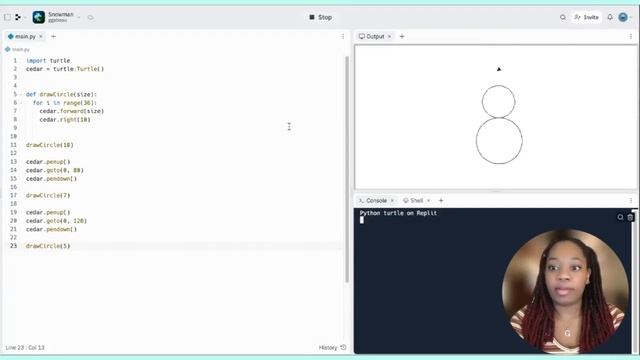Image resolution: width=640 pixels, height=360 pixels.
Task: Open notifications bell
Action: (610, 17)
